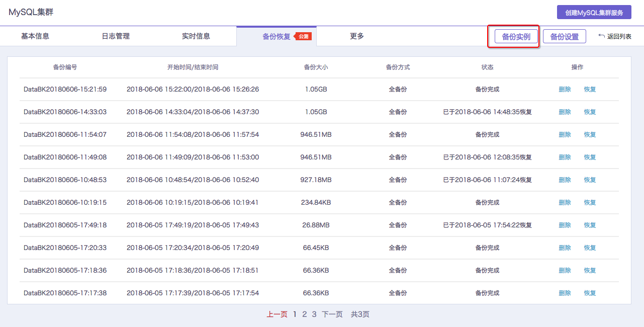Open the 备份设置 button
This screenshot has width=644, height=327.
(x=565, y=37)
